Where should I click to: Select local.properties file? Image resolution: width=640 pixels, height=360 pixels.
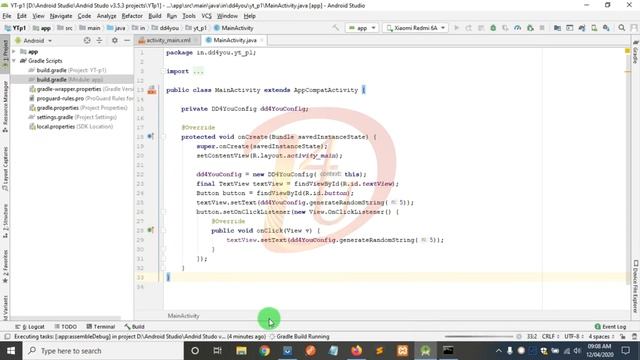[71, 127]
